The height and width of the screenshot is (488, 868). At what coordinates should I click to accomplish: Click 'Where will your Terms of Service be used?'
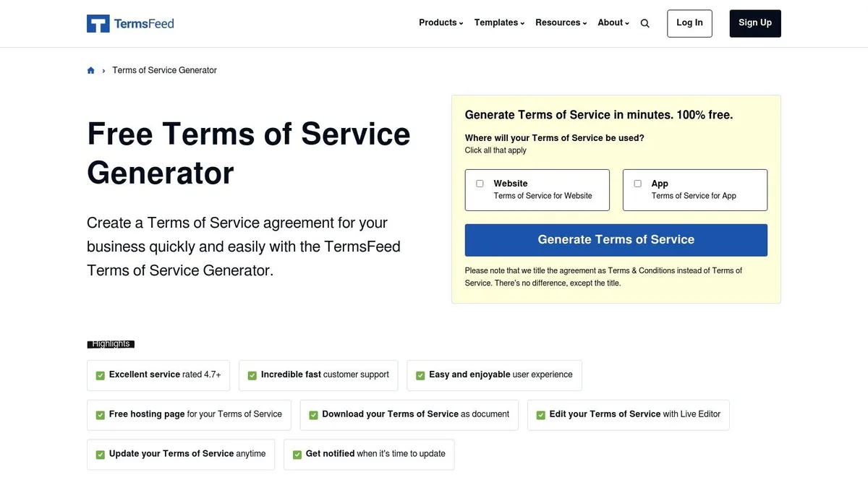click(554, 138)
